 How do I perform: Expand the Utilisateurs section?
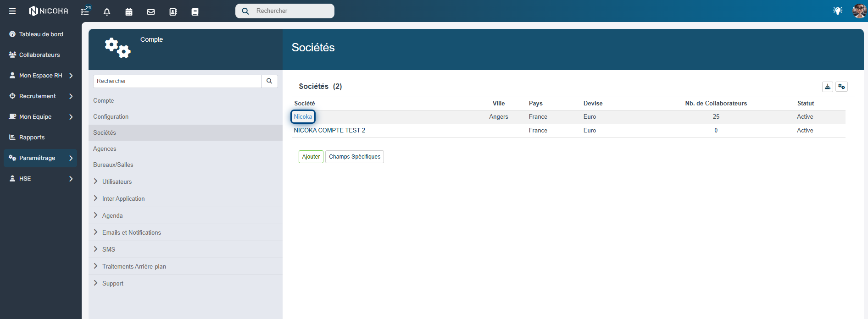click(x=185, y=181)
